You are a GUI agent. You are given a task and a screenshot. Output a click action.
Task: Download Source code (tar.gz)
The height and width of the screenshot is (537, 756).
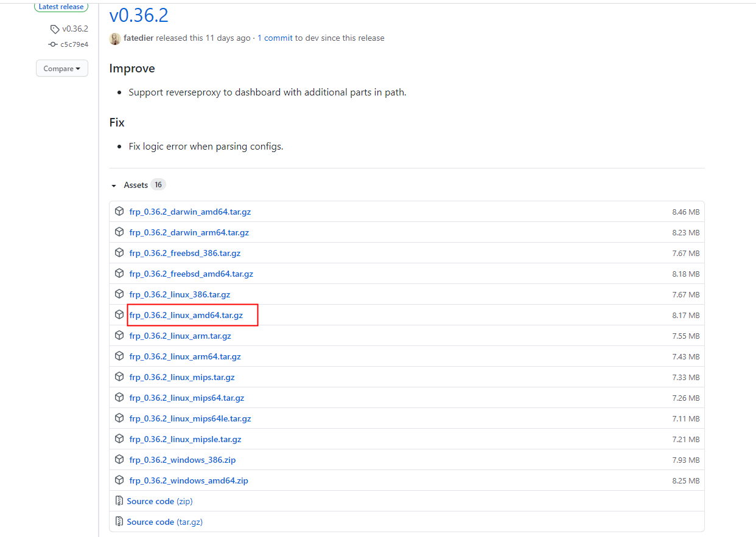click(x=165, y=522)
